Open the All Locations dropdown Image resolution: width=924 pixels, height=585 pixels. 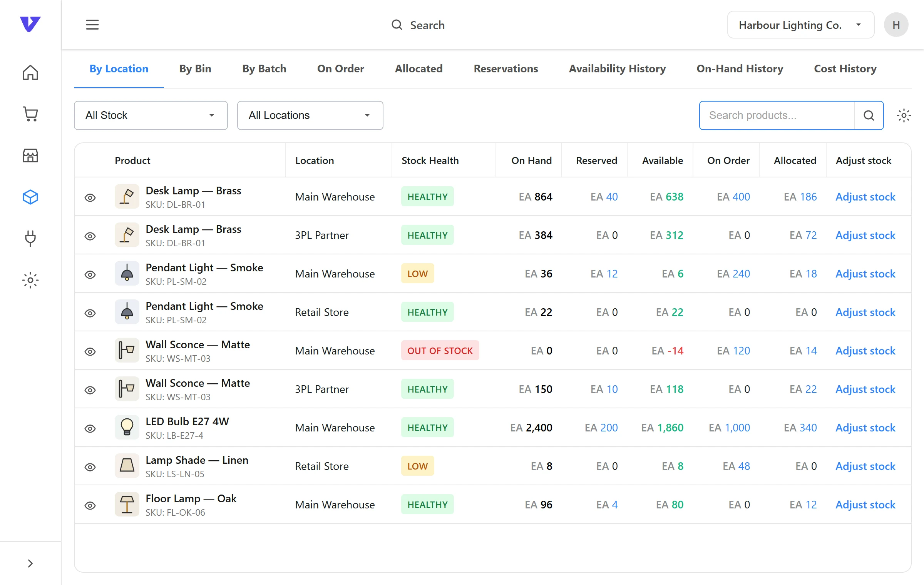(x=310, y=115)
